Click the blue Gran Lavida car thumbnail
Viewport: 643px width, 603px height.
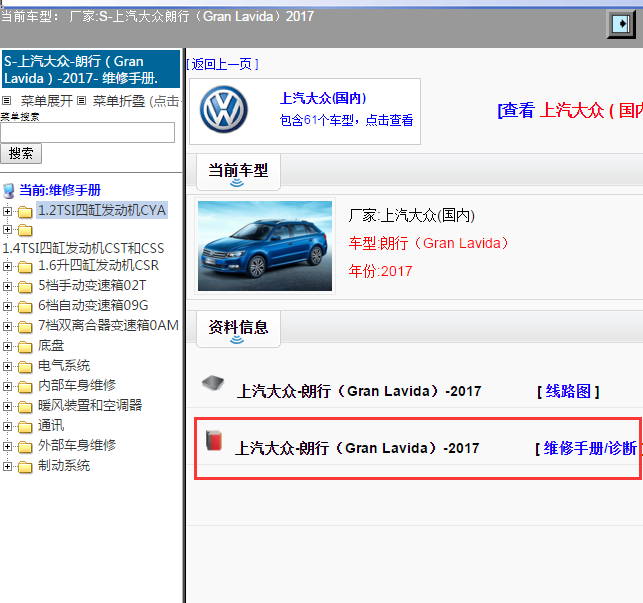tap(265, 246)
